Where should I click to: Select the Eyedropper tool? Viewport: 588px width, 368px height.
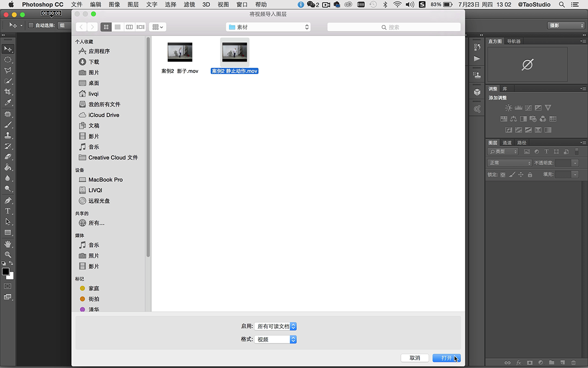point(8,103)
